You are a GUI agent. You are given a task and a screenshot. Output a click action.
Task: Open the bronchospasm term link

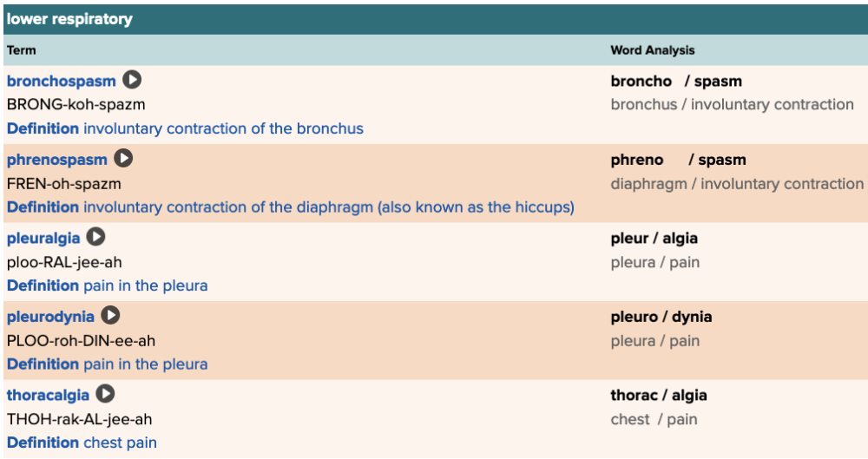(x=61, y=81)
